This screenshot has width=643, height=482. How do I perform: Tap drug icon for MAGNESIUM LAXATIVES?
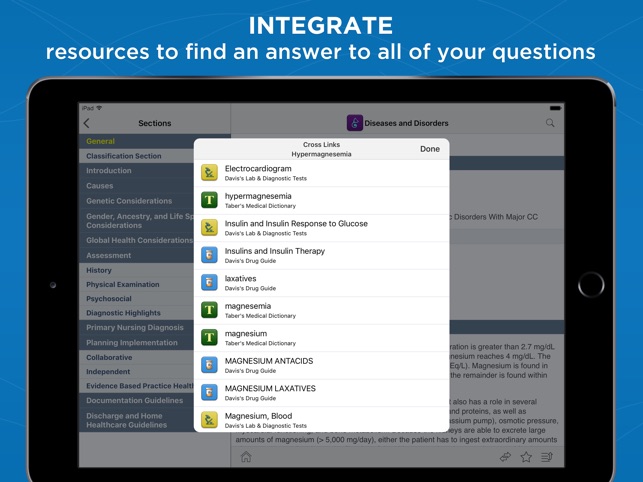point(209,393)
